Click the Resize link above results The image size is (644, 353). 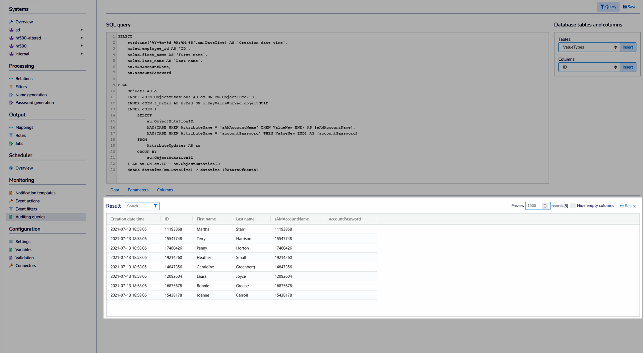click(x=628, y=206)
